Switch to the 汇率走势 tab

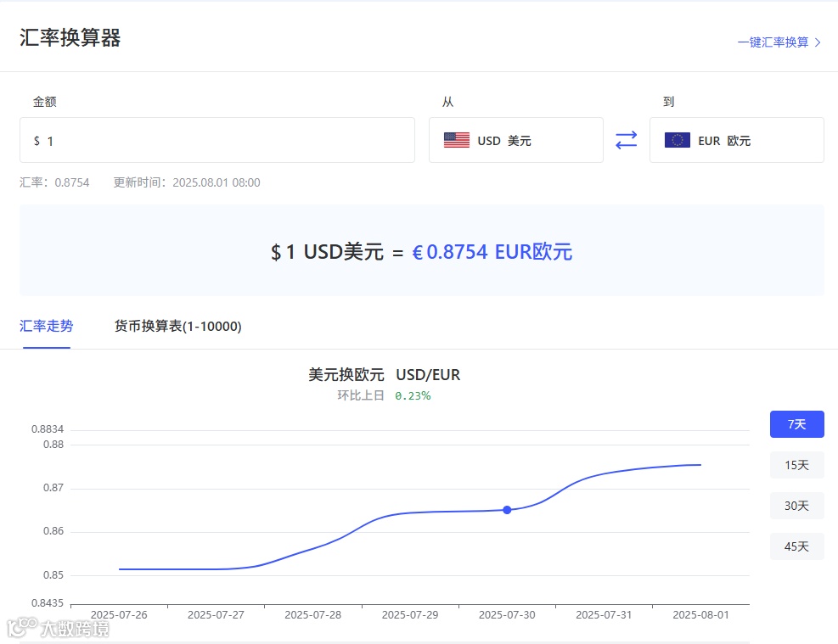(x=46, y=326)
